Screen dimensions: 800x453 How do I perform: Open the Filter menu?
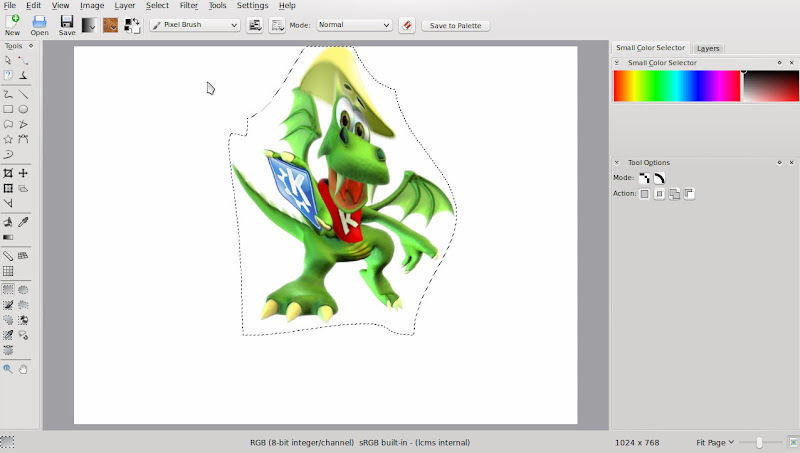(189, 6)
